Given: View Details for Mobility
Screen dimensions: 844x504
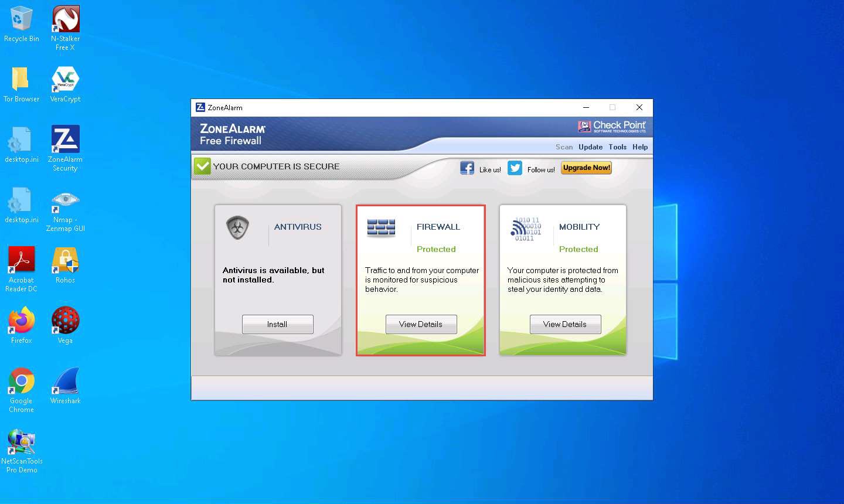Looking at the screenshot, I should 565,324.
